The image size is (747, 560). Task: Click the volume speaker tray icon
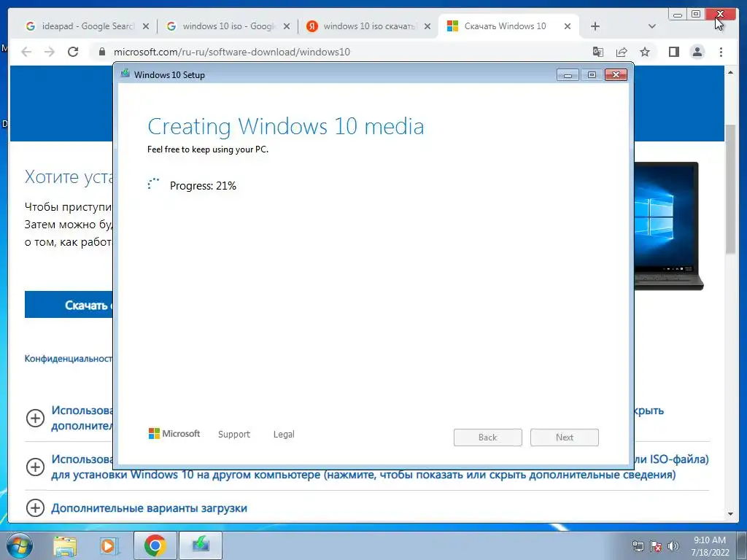[x=673, y=546]
